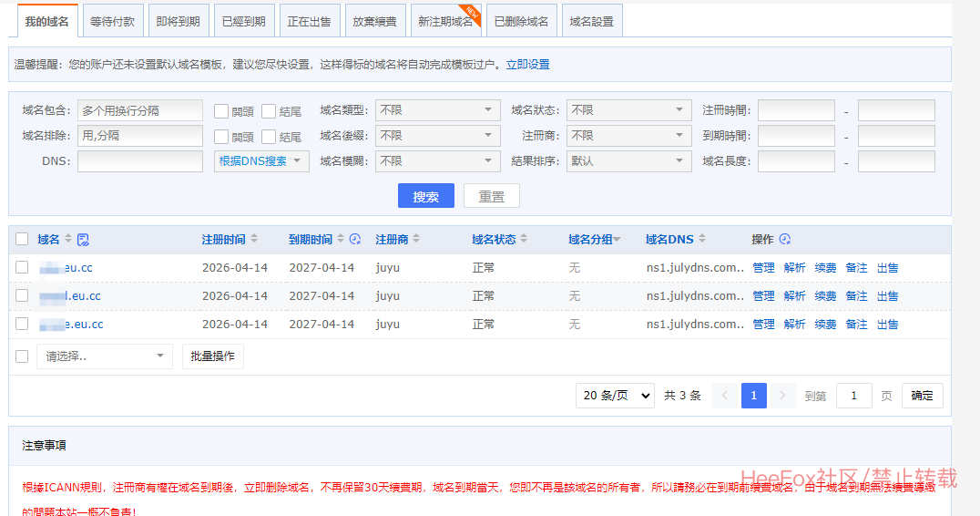
Task: Open 域名類型 dropdown
Action: [x=437, y=110]
